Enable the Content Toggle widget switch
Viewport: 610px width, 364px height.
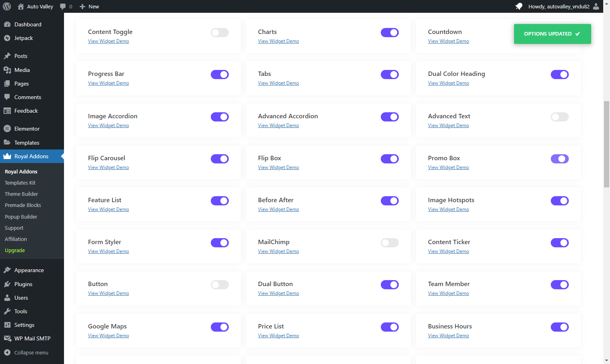point(220,32)
